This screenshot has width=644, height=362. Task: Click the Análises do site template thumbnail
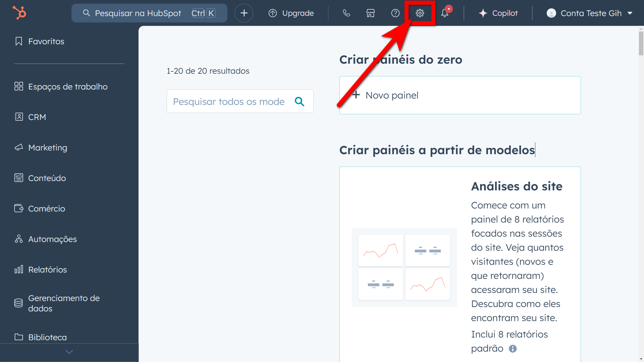click(x=404, y=267)
